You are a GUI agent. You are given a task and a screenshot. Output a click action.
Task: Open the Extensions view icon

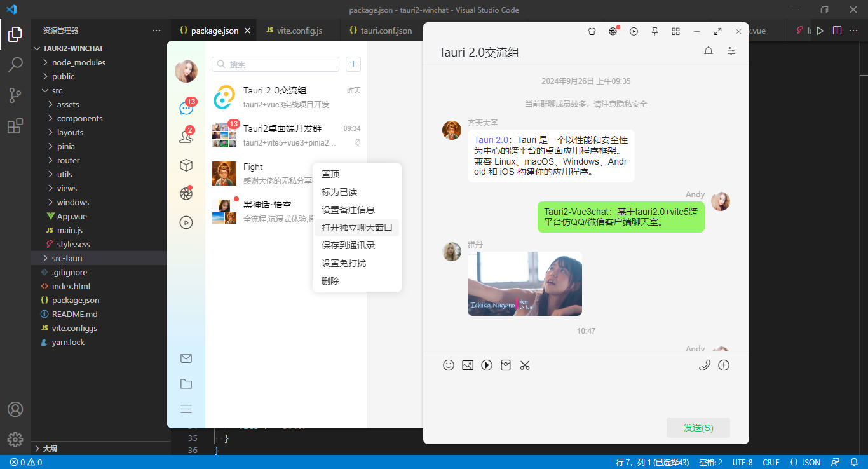click(x=15, y=126)
